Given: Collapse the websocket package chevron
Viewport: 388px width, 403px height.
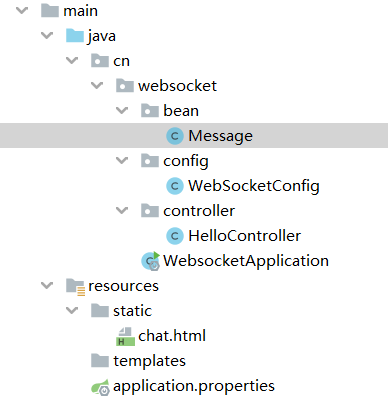Looking at the screenshot, I should click(97, 86).
